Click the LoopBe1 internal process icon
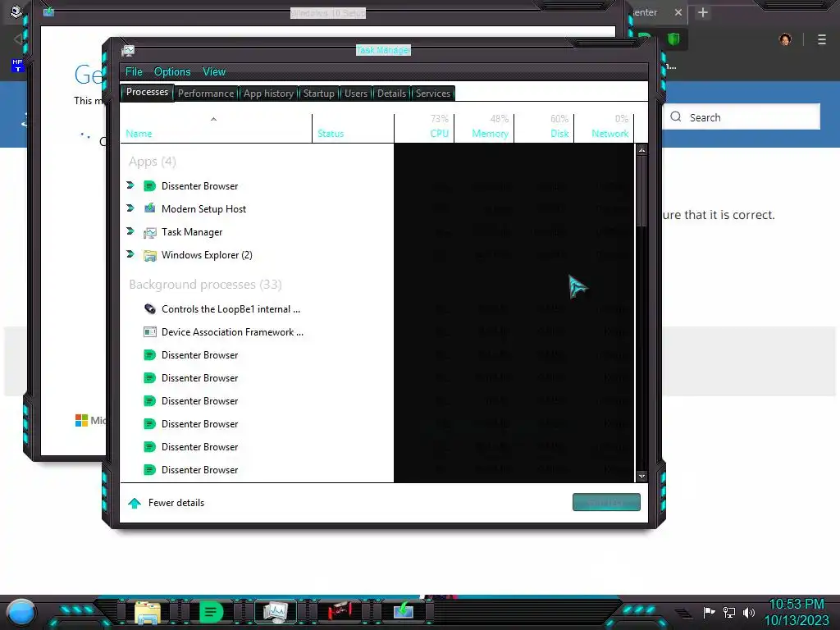The width and height of the screenshot is (840, 630). (149, 308)
